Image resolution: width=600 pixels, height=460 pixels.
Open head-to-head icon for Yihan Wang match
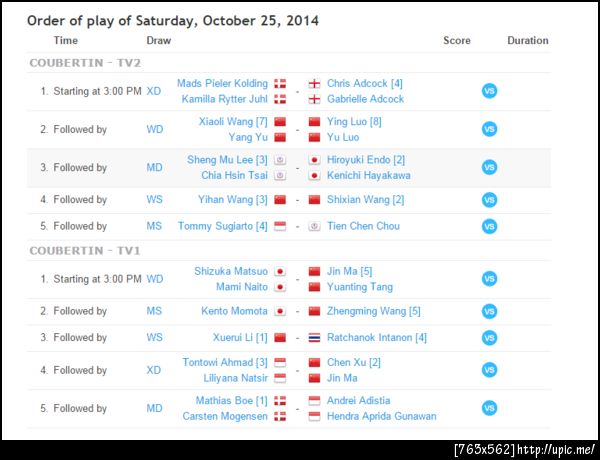(x=489, y=200)
